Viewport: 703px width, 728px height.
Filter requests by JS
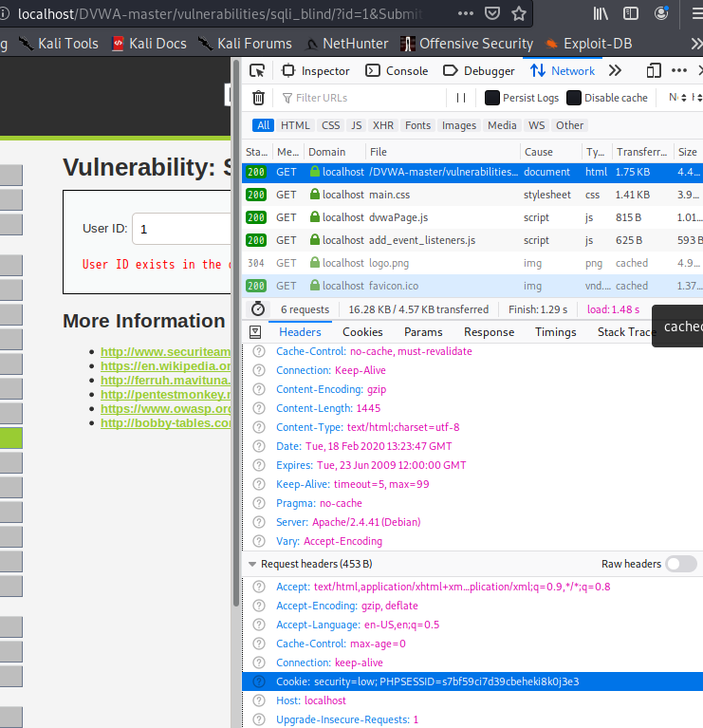click(x=357, y=125)
